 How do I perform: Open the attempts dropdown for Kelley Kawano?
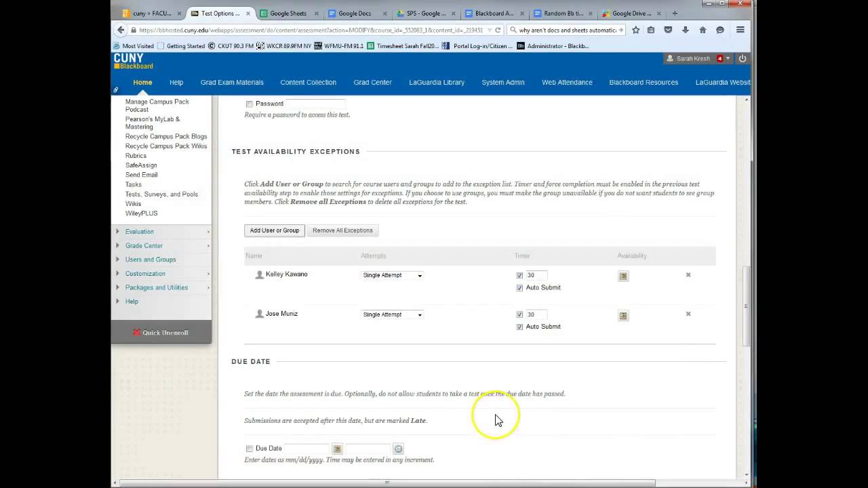pos(393,275)
